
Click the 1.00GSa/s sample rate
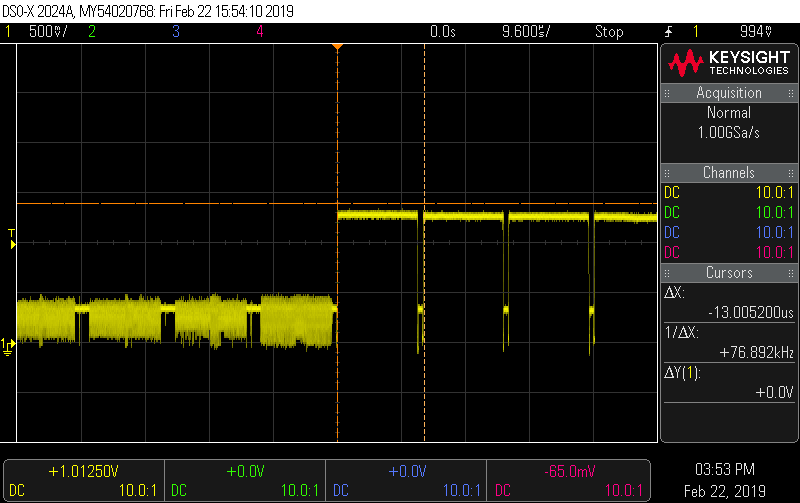coord(729,133)
